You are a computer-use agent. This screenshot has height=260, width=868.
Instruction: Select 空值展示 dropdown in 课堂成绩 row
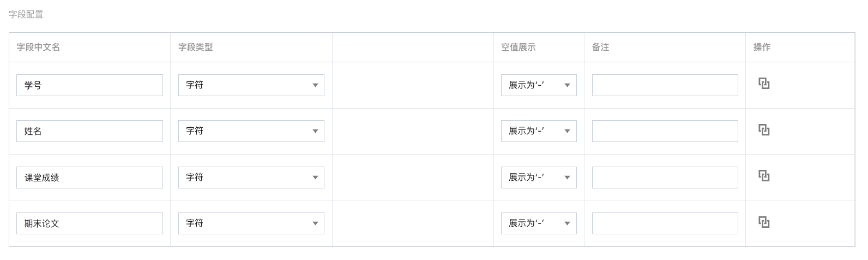[539, 178]
